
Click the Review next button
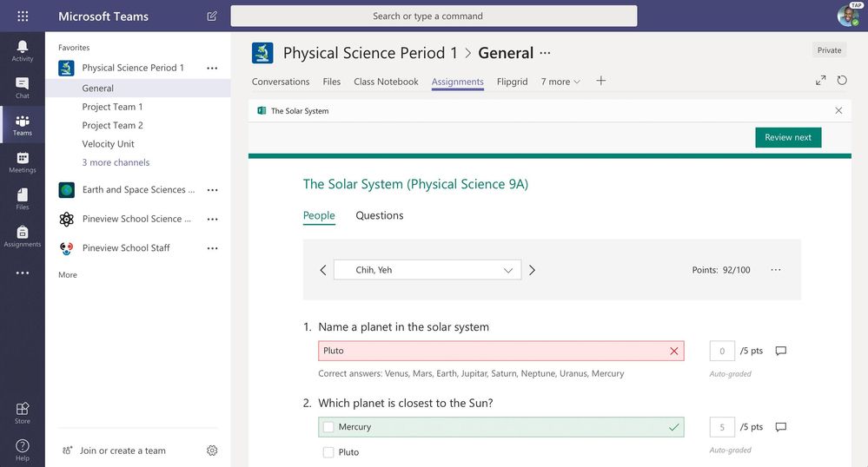(x=788, y=137)
